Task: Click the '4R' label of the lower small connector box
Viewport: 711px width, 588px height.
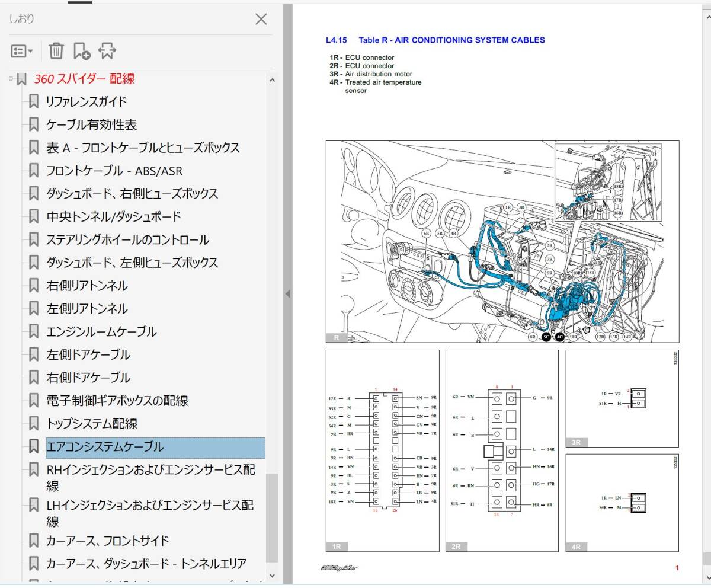Action: 576,547
